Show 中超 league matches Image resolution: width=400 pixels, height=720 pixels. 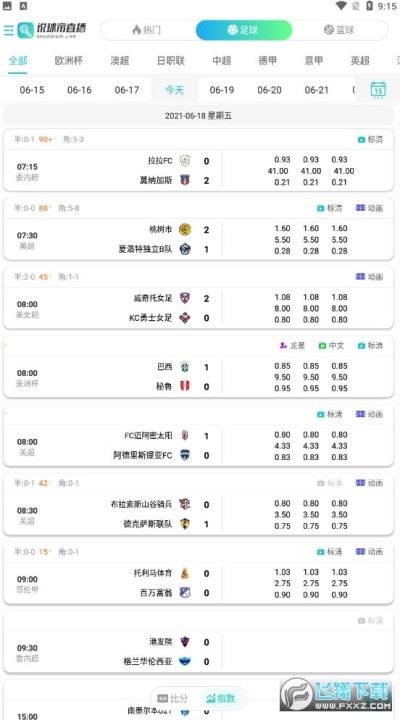221,61
